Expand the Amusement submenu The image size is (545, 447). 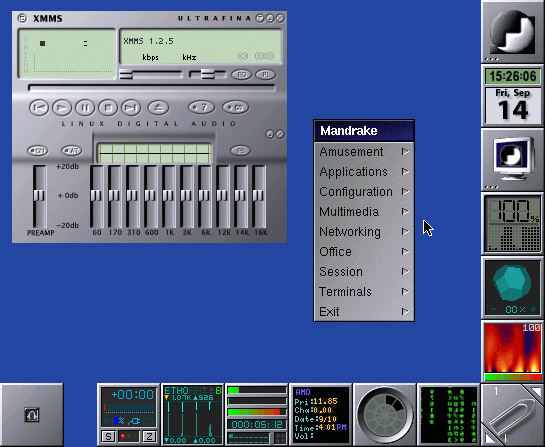pos(364,152)
